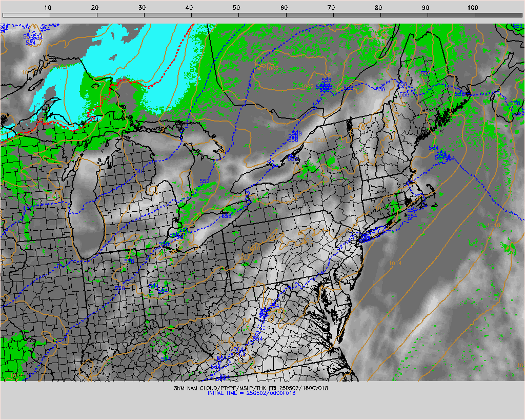Click the 1018 pressure contour label
The height and width of the screenshot is (420, 525).
click(x=494, y=226)
